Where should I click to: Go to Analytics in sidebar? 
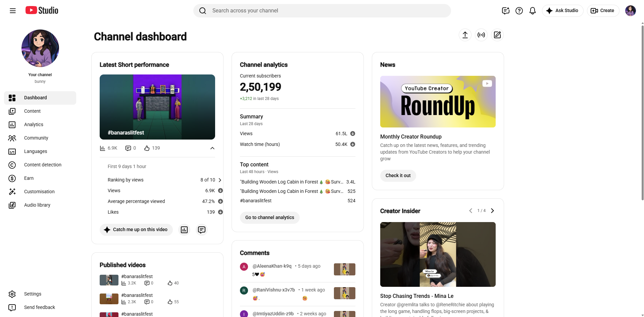[x=40, y=125]
